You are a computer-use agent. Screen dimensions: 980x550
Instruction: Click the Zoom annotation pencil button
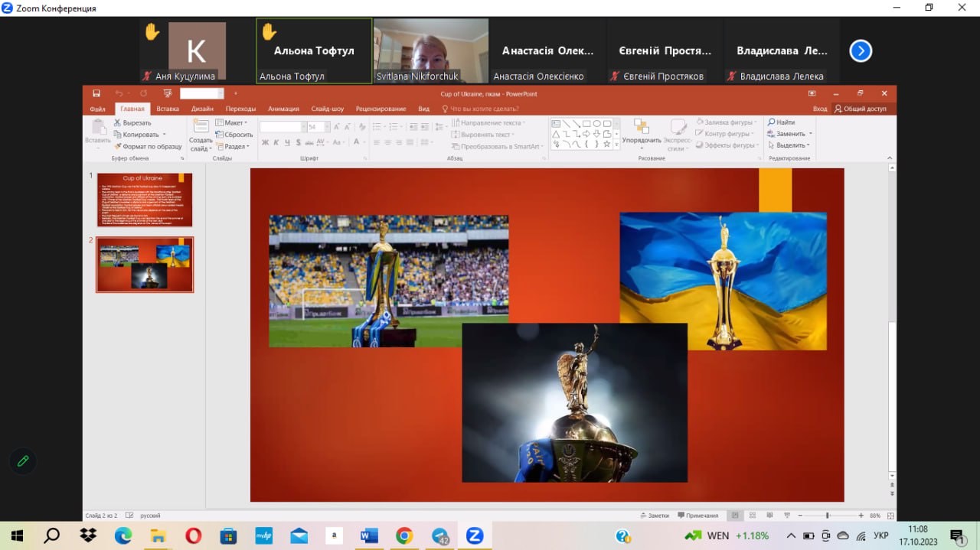[x=23, y=461]
